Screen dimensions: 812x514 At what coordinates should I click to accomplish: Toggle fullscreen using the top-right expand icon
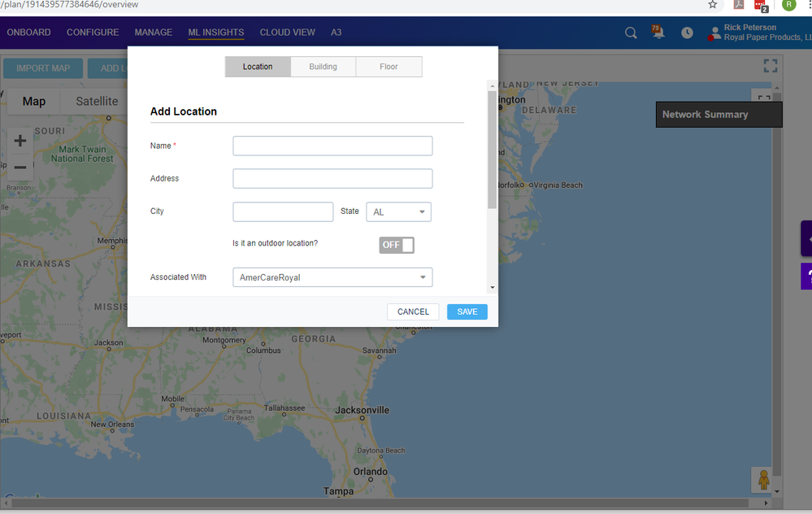coord(771,66)
